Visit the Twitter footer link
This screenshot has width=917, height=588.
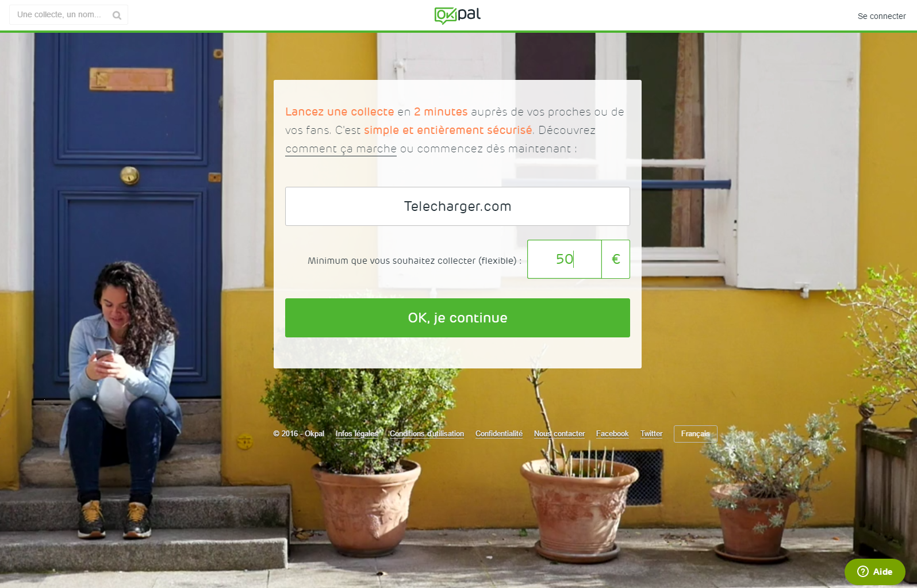[x=651, y=434]
